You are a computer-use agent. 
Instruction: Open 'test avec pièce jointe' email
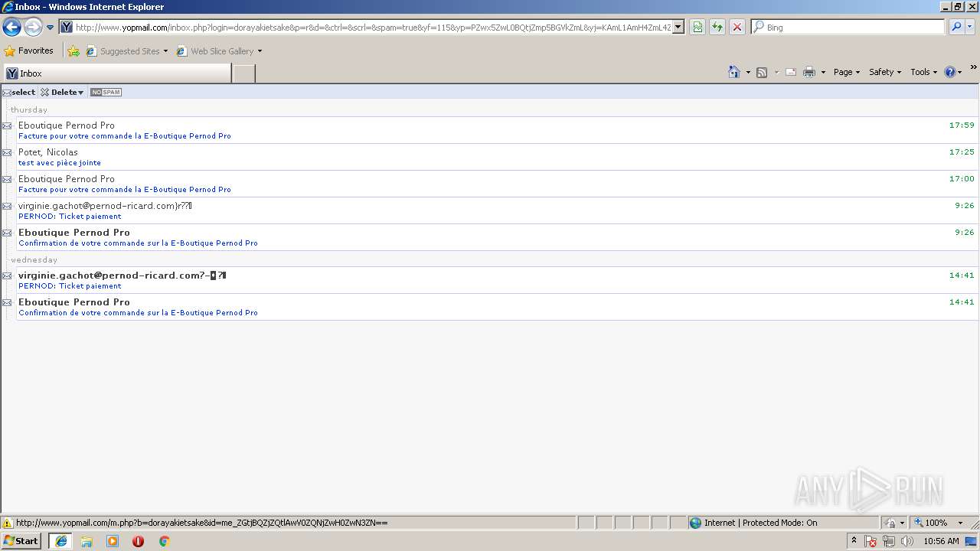point(496,157)
